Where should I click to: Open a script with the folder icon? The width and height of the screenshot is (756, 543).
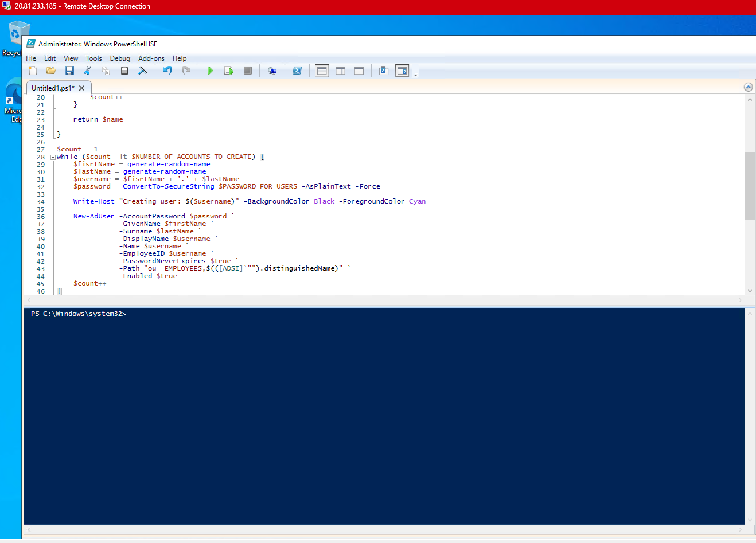(51, 71)
